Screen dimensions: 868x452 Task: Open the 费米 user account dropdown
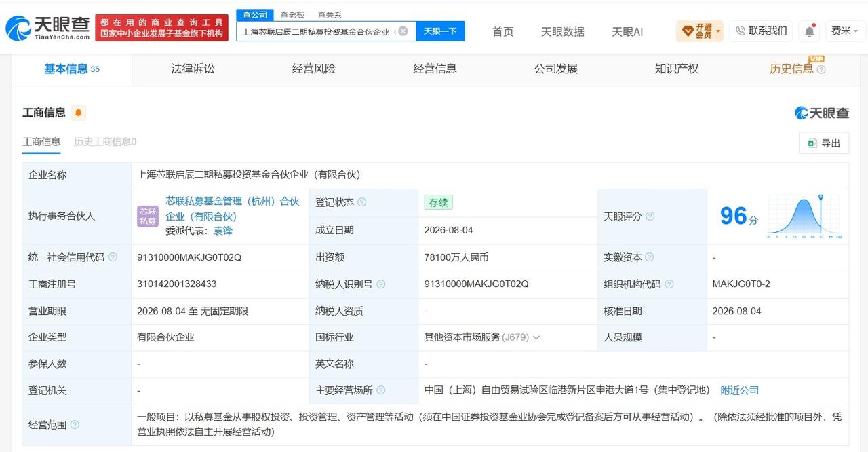click(x=844, y=31)
